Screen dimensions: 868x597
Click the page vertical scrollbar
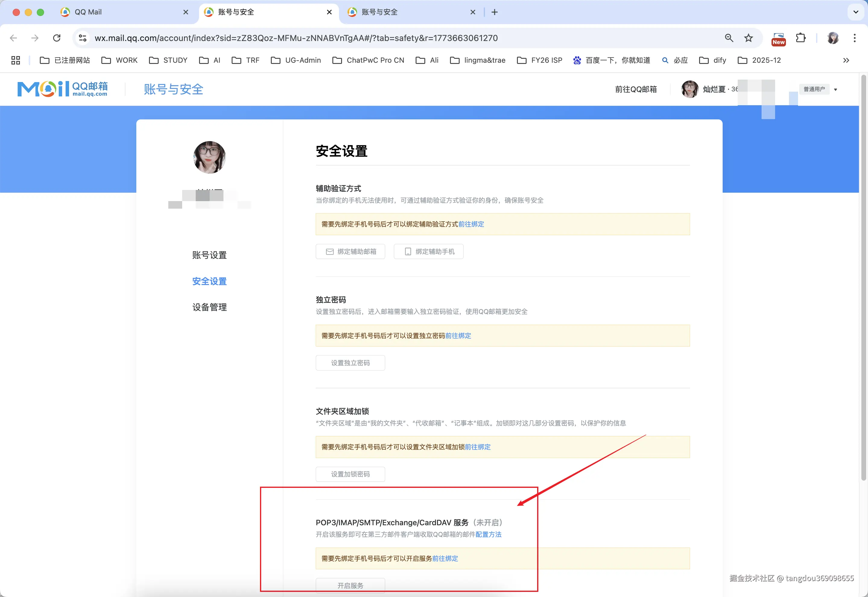(x=863, y=277)
